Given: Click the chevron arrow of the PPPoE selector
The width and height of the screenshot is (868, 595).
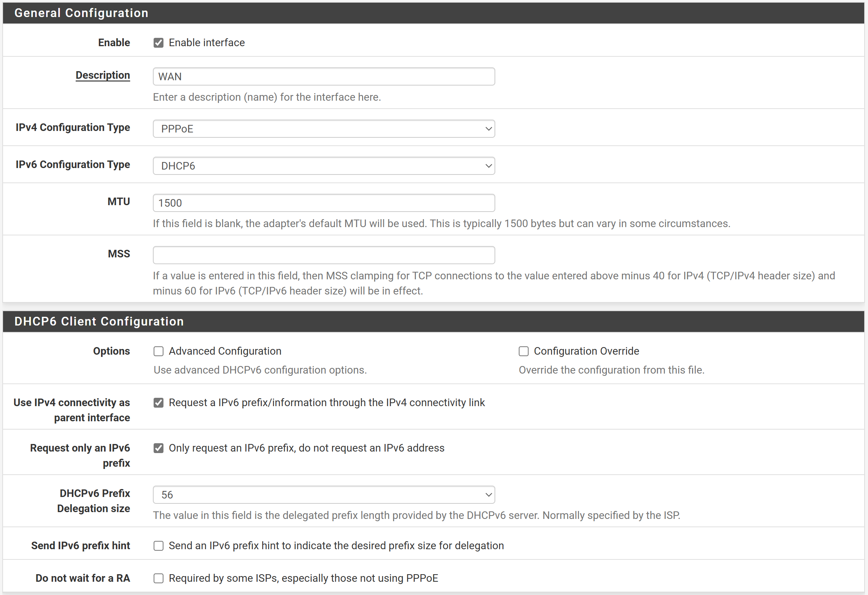Looking at the screenshot, I should pyautogui.click(x=488, y=129).
